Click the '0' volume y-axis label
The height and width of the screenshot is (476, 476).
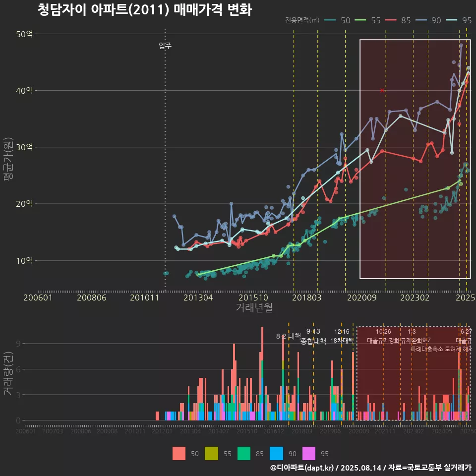[x=18, y=421]
